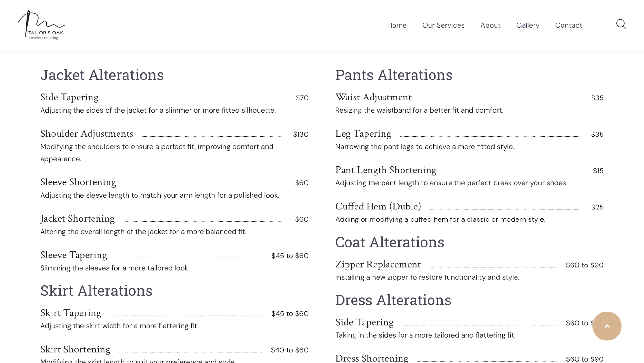Click the jacket Side Tapering title
The width and height of the screenshot is (644, 363).
(x=69, y=98)
